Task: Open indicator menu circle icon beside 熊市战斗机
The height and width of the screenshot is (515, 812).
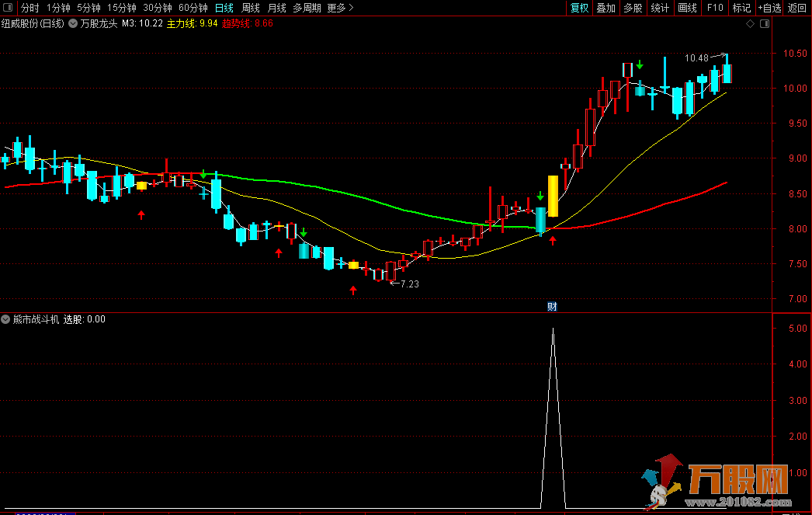Action: [5, 319]
